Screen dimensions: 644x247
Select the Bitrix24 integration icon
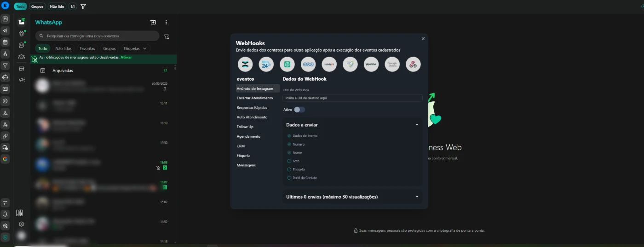266,64
